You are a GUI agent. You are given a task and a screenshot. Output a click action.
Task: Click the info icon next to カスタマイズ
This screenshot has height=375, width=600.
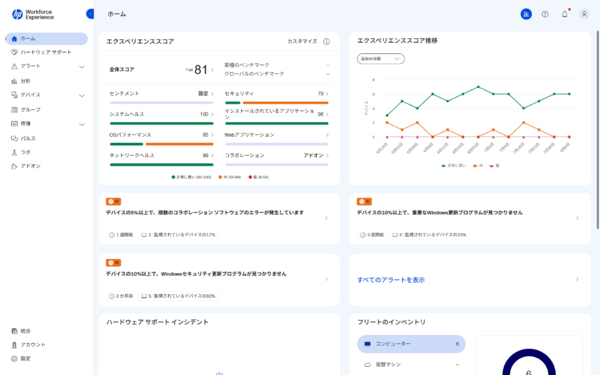(x=326, y=41)
